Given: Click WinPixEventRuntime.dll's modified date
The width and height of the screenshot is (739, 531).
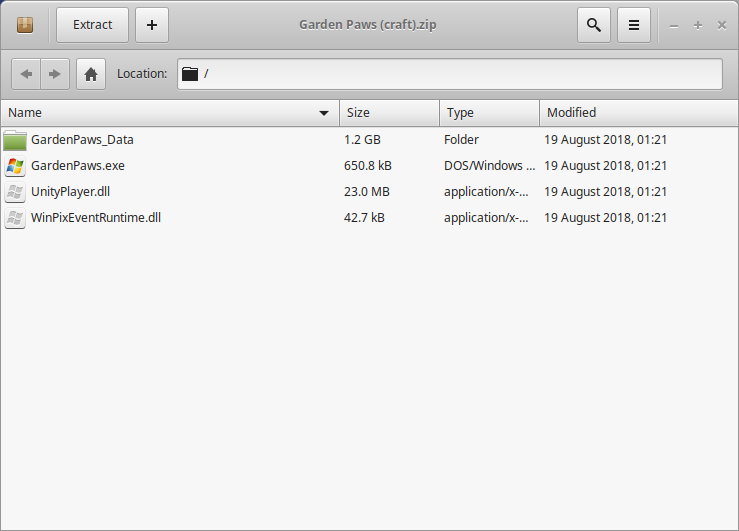Looking at the screenshot, I should click(605, 218).
